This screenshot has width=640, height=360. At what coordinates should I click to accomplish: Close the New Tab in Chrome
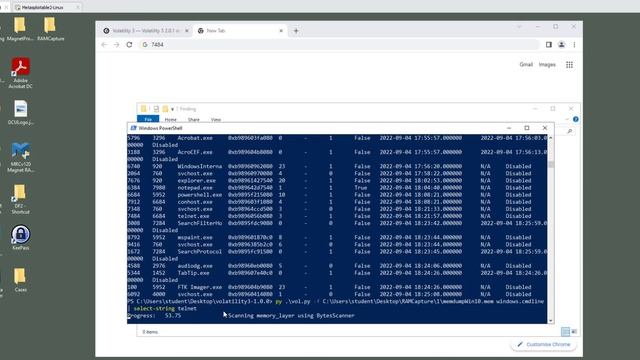281,31
